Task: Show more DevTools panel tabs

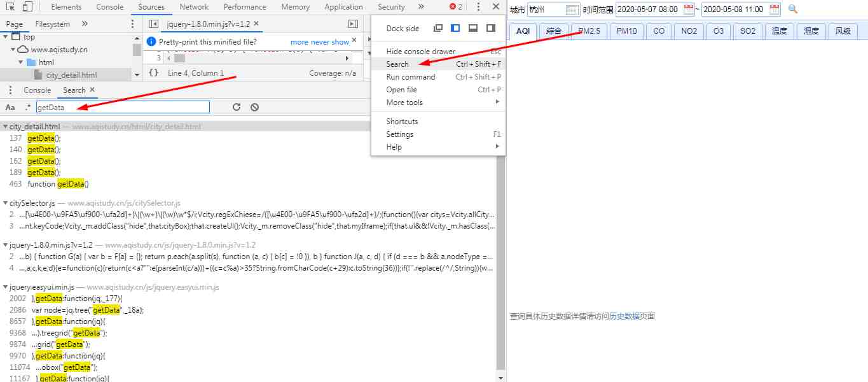Action: click(x=420, y=7)
